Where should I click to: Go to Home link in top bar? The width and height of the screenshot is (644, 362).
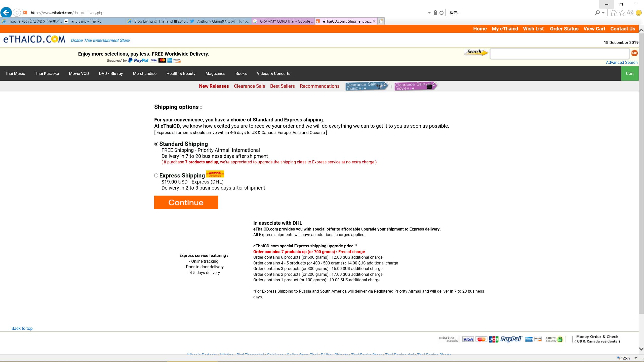[x=480, y=29]
